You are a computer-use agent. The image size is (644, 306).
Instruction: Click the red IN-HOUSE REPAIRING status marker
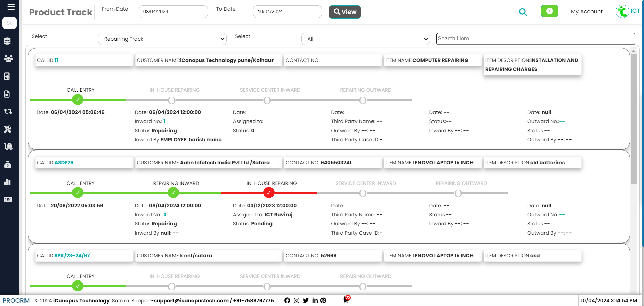(269, 193)
